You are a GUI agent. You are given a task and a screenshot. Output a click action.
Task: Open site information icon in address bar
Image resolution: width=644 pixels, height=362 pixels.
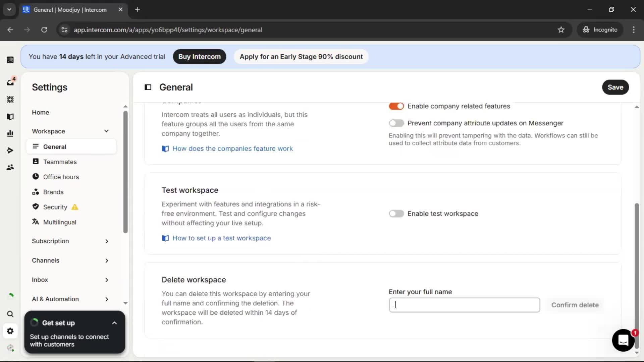pos(64,30)
